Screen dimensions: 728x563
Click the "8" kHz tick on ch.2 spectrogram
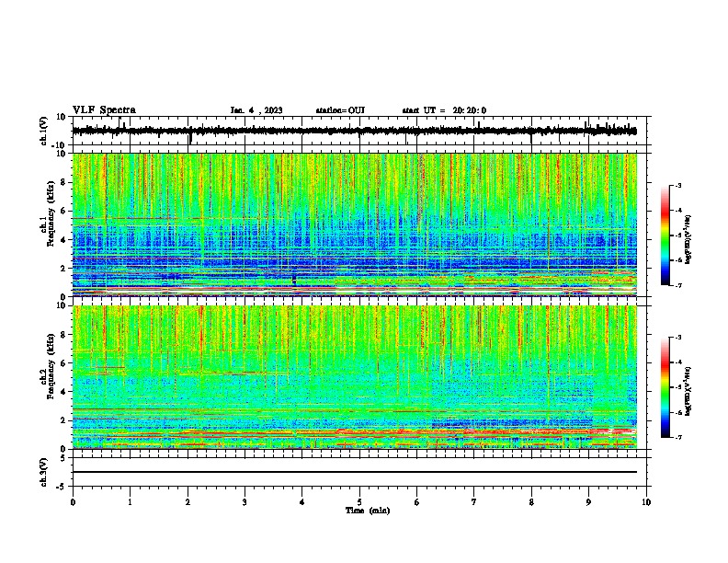click(64, 335)
